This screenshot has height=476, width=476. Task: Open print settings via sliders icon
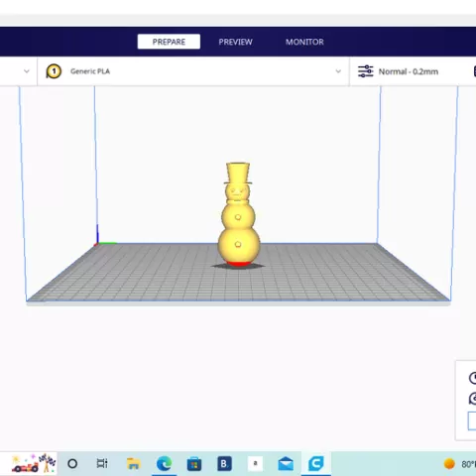coord(366,71)
